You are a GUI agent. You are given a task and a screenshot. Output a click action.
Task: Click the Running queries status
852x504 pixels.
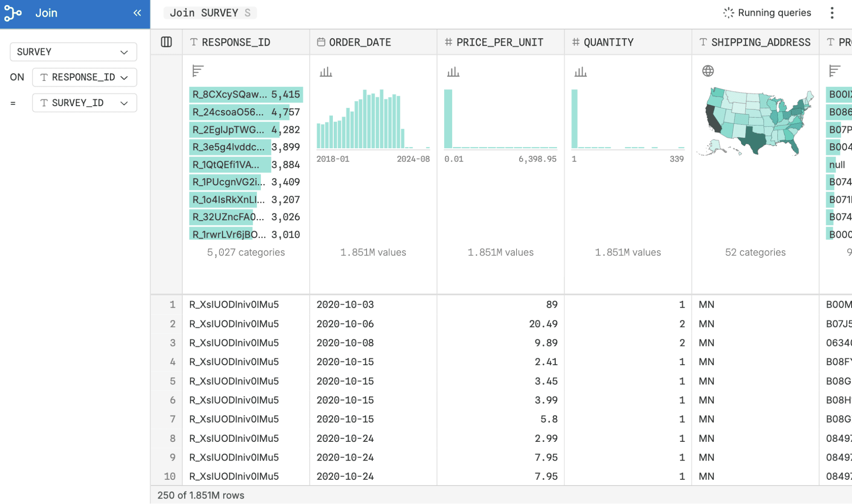pos(767,13)
